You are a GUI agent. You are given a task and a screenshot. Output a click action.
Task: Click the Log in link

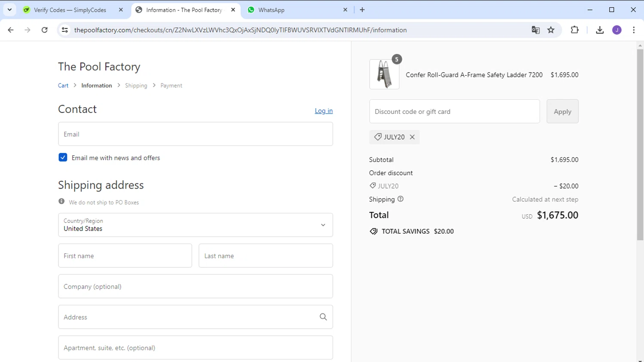click(x=324, y=111)
